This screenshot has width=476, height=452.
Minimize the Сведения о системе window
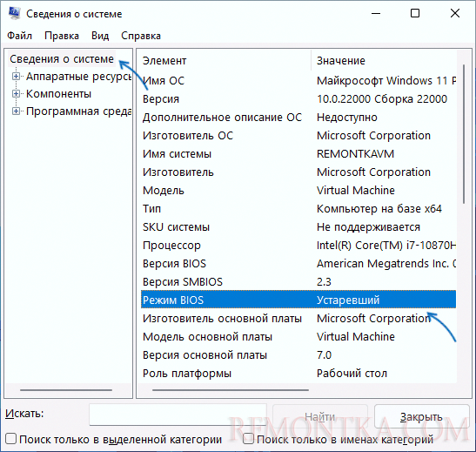376,14
